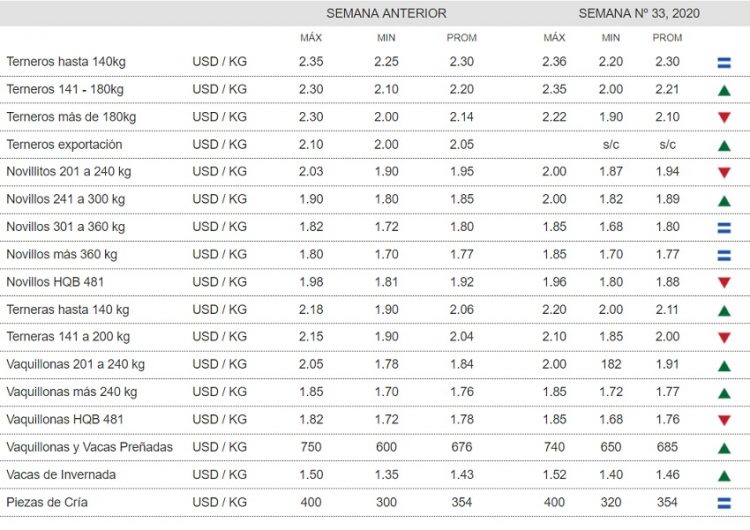The height and width of the screenshot is (530, 750).
Task: Click the red down arrow for Novillitos 201 a 240 kg
Action: point(722,173)
